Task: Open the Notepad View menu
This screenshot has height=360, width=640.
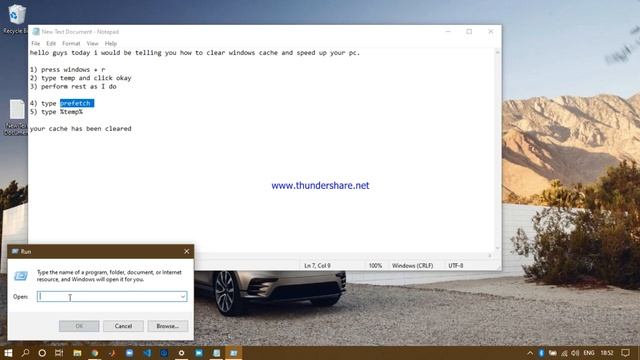Action: coord(92,43)
